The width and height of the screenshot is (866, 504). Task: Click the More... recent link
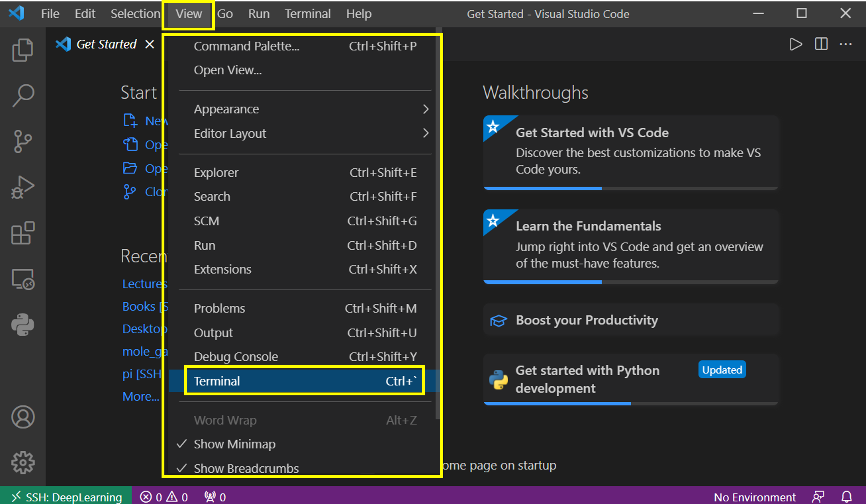pos(141,397)
